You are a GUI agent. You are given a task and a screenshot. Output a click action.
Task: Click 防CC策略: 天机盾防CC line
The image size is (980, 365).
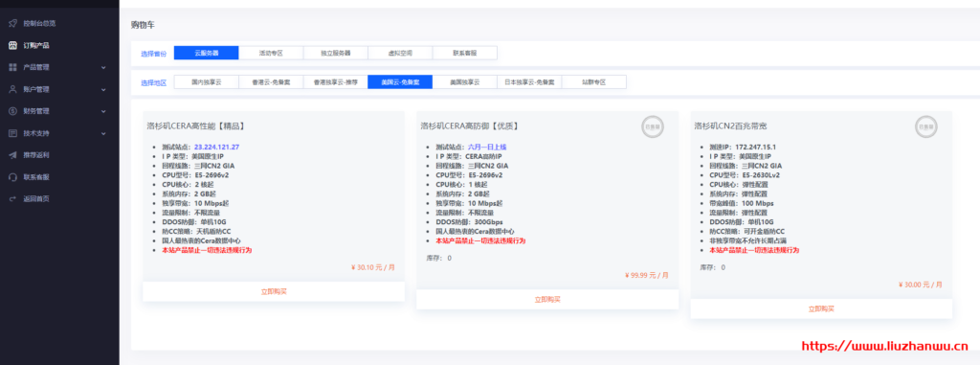pos(196,231)
